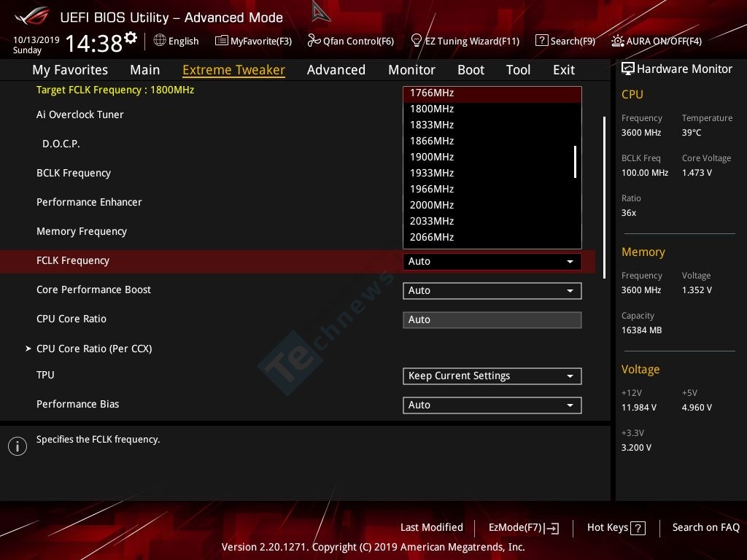This screenshot has width=747, height=560.
Task: Click the date 10/13/2019 Sunday
Action: 36,45
